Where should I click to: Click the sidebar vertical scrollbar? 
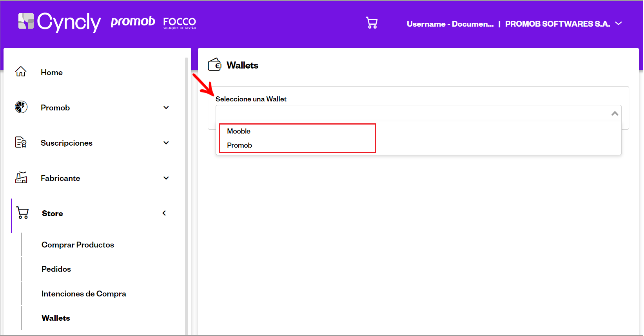coord(187,196)
